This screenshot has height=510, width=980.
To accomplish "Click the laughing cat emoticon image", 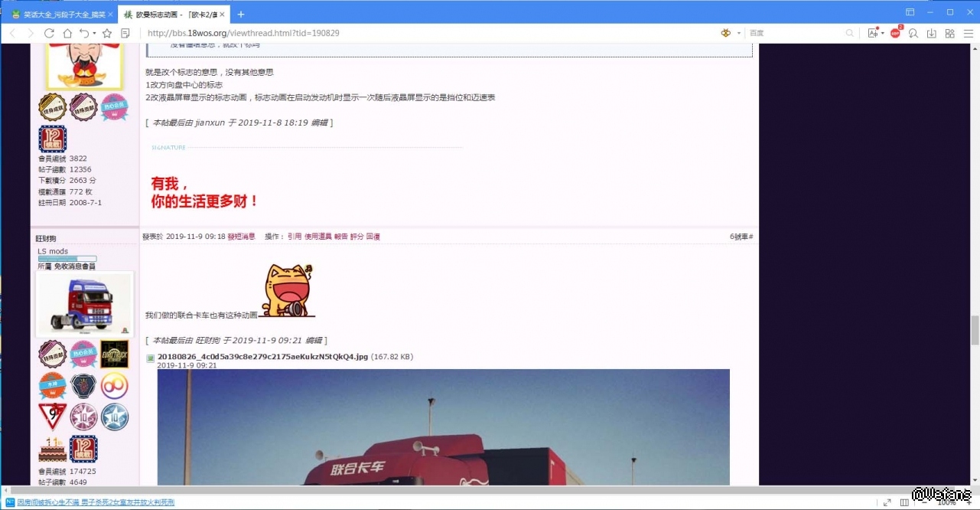I will (x=287, y=290).
